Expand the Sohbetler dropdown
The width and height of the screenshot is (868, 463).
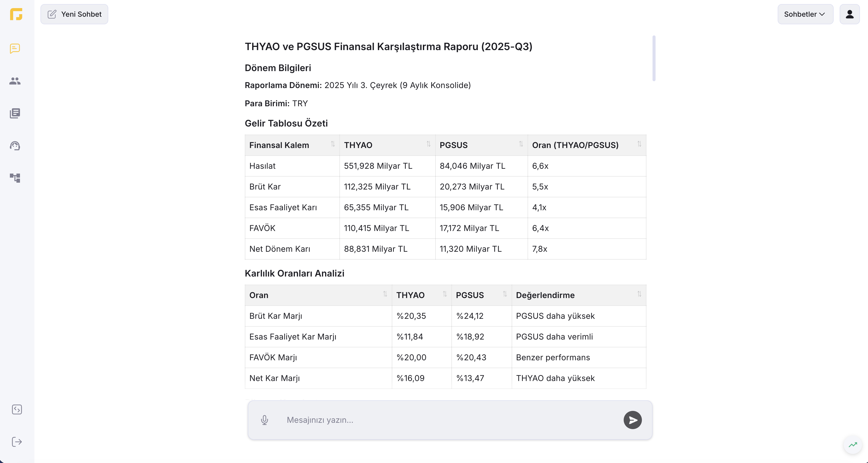tap(805, 14)
